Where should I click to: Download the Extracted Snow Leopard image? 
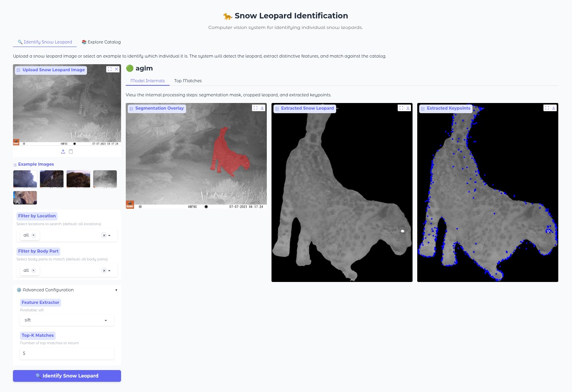tap(408, 108)
